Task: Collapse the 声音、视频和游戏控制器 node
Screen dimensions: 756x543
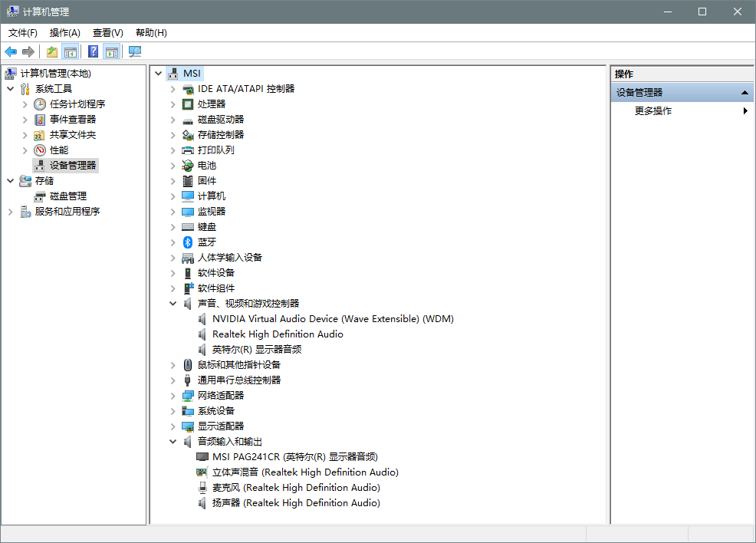Action: tap(173, 303)
